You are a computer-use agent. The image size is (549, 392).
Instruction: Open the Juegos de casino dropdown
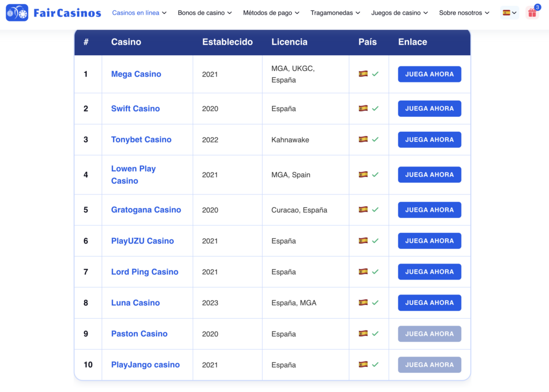[x=399, y=13]
